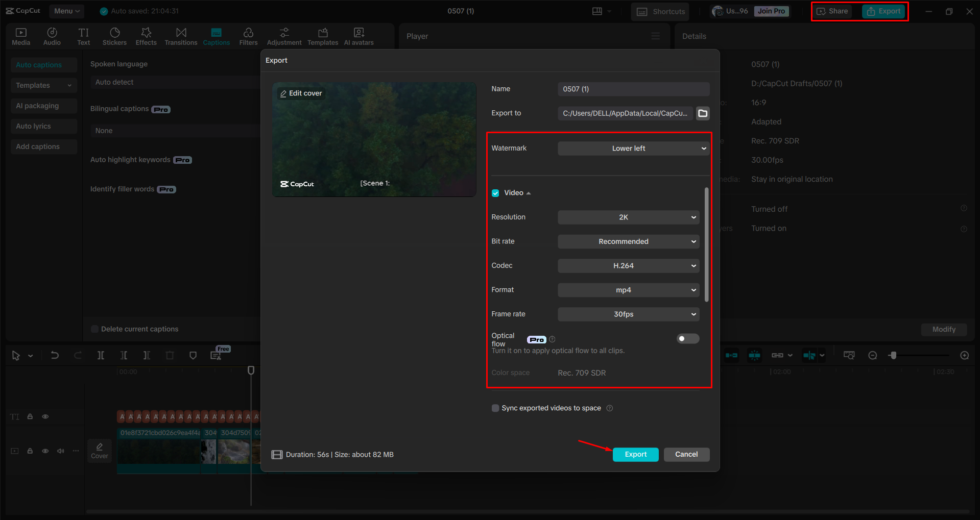980x520 pixels.
Task: Enable Optical flow for all clips
Action: tap(687, 338)
